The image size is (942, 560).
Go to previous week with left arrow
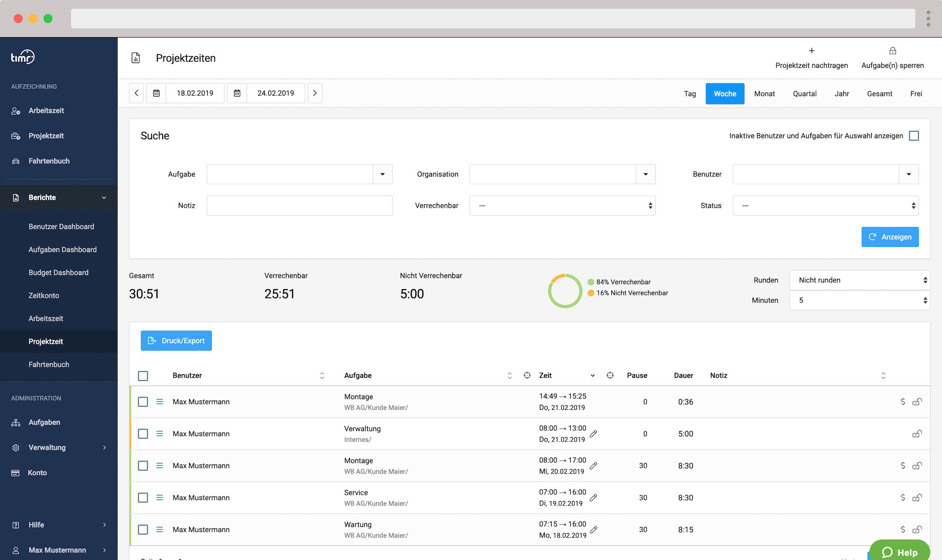click(136, 93)
